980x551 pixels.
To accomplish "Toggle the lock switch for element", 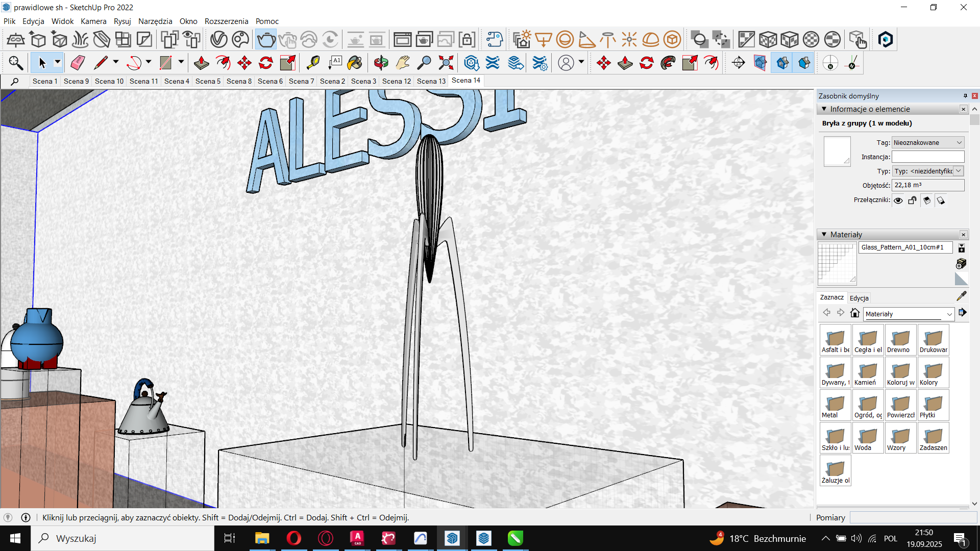I will (x=913, y=201).
